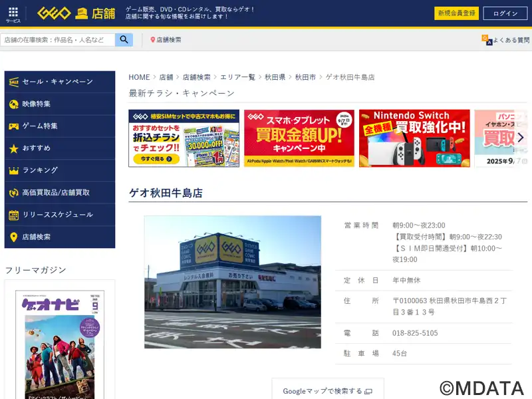Image resolution: width=532 pixels, height=399 pixels.
Task: Click the 新規会員登録 button
Action: pos(456,13)
